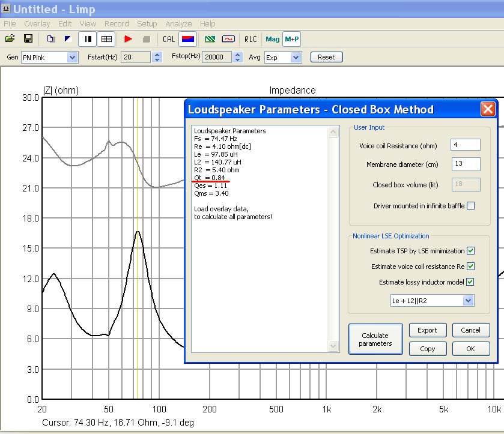Viewport: 504px width, 434px height.
Task: Toggle Estimate lossy inductor model checkbox
Action: [470, 282]
